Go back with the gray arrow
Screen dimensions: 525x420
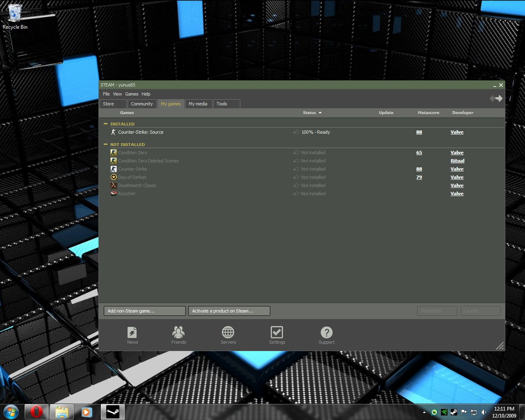pos(492,98)
